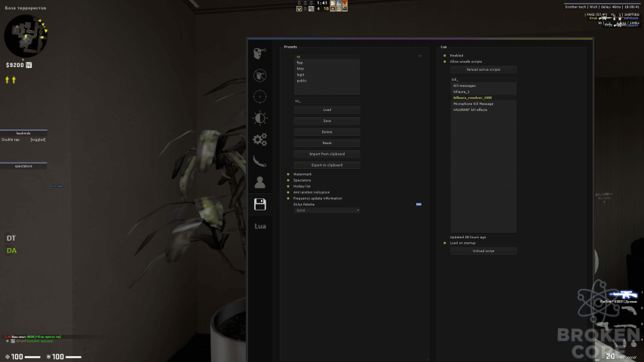
Task: Select the 'cc' preset
Action: 327,57
